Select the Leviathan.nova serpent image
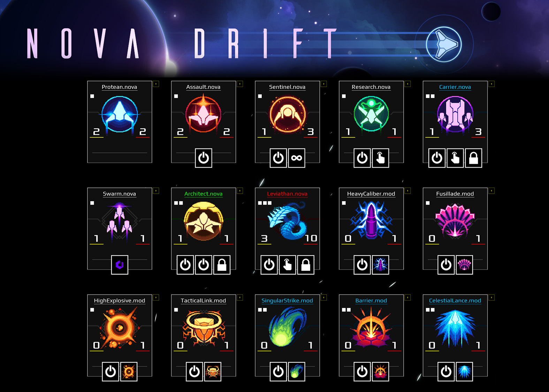Image resolution: width=549 pixels, height=392 pixels. (x=287, y=221)
